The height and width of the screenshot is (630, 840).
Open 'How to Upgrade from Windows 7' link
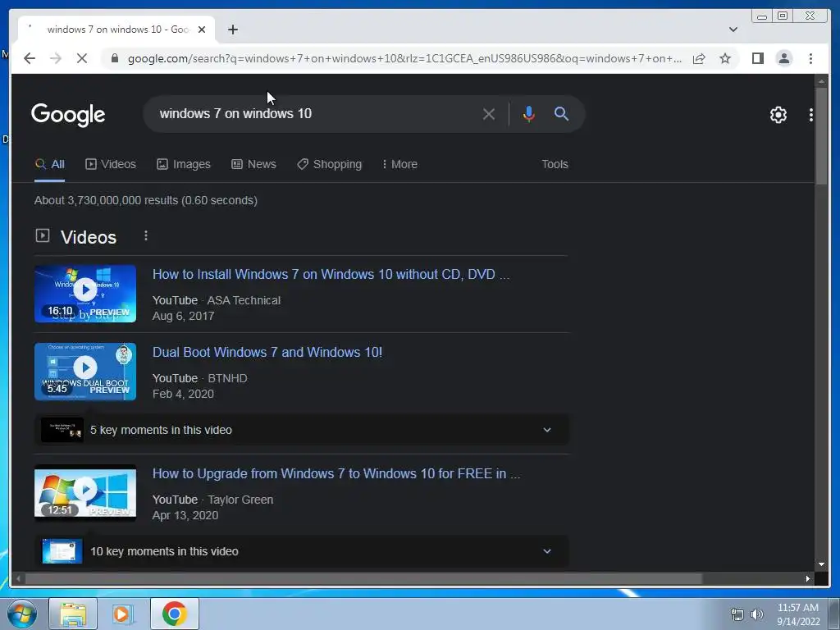336,473
